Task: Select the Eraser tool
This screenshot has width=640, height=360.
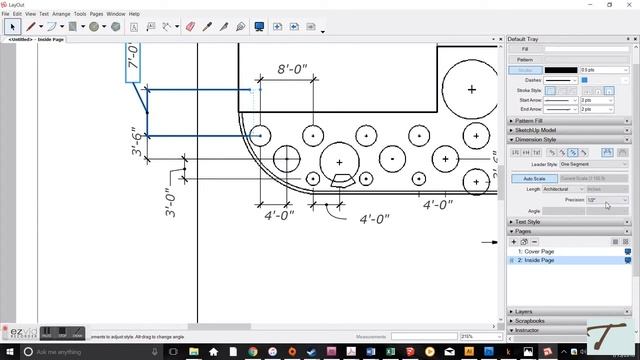Action: (190, 27)
